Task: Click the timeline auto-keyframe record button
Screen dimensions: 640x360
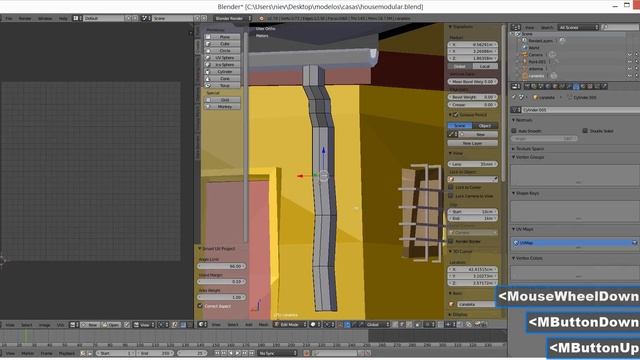Action: [x=307, y=353]
